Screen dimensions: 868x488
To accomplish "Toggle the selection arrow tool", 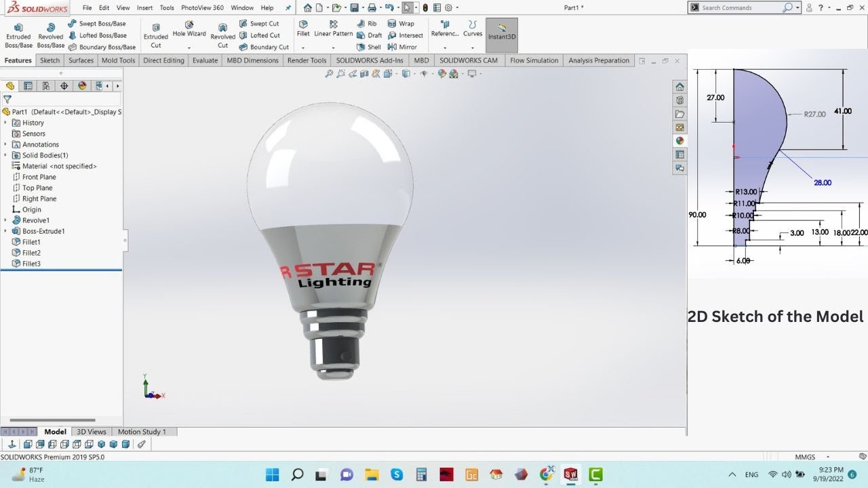I will click(407, 7).
